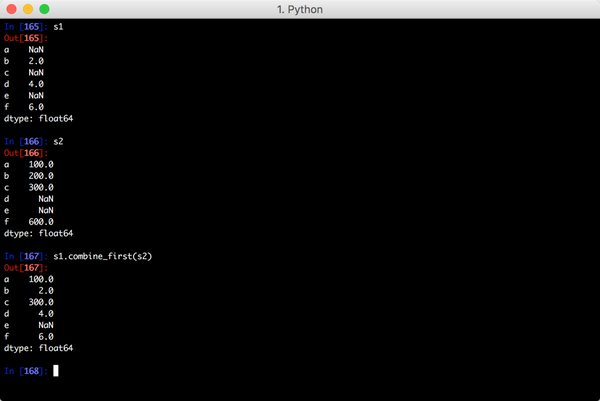Minimize the terminal with the yellow button
Image resolution: width=600 pixels, height=401 pixels.
(28, 9)
